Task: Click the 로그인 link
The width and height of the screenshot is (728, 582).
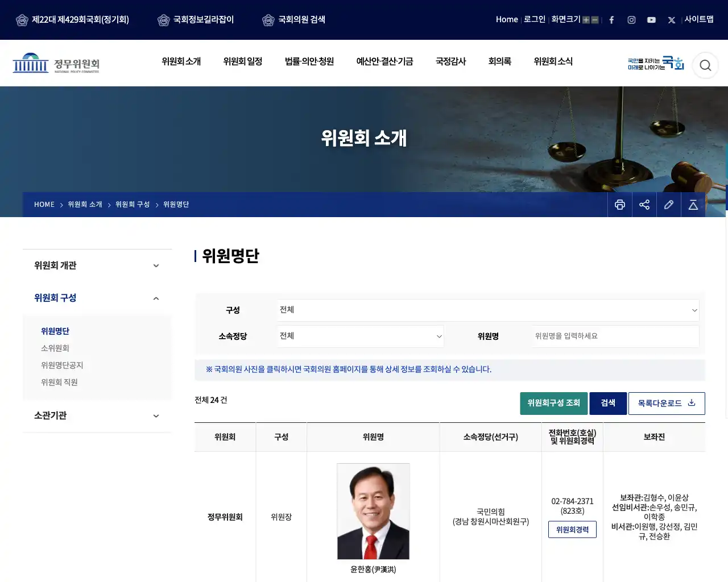Action: (535, 19)
